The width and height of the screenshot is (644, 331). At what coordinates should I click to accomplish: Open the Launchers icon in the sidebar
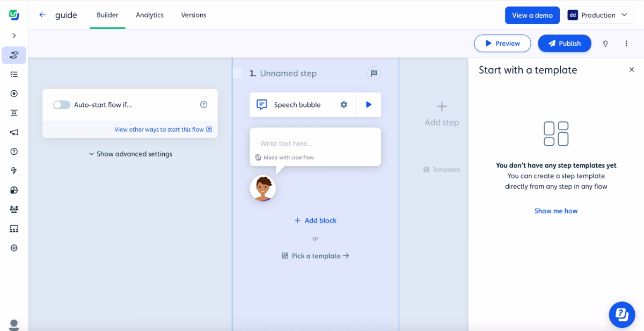tap(14, 93)
